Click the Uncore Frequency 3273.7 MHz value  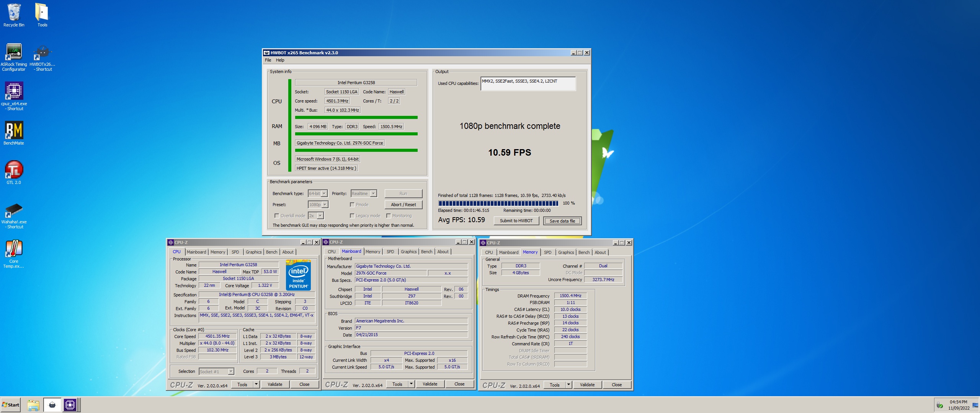[x=603, y=280]
